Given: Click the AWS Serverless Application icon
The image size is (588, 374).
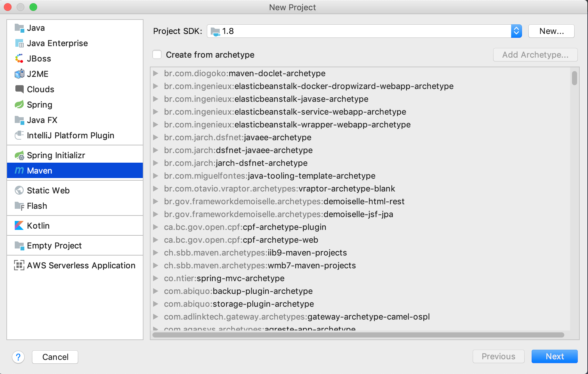Looking at the screenshot, I should (x=19, y=265).
